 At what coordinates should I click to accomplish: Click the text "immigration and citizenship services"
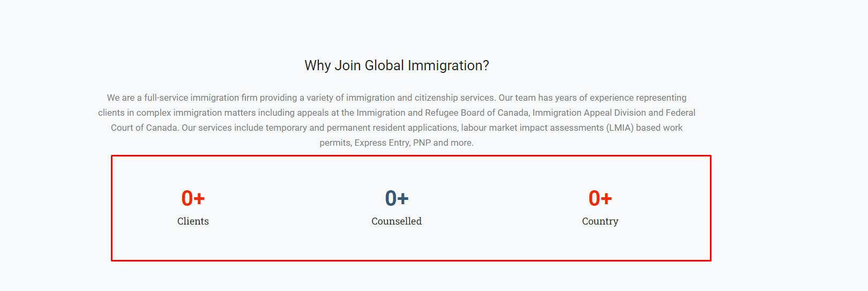coord(420,98)
